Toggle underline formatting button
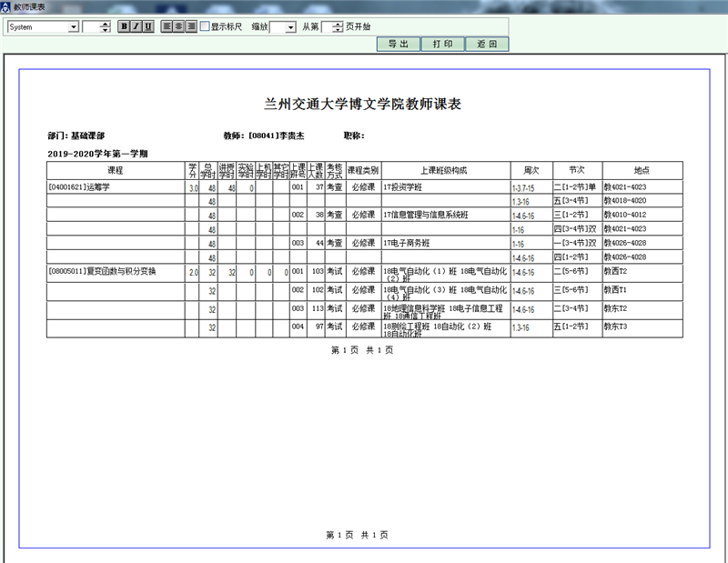This screenshot has width=728, height=563. pos(147,26)
